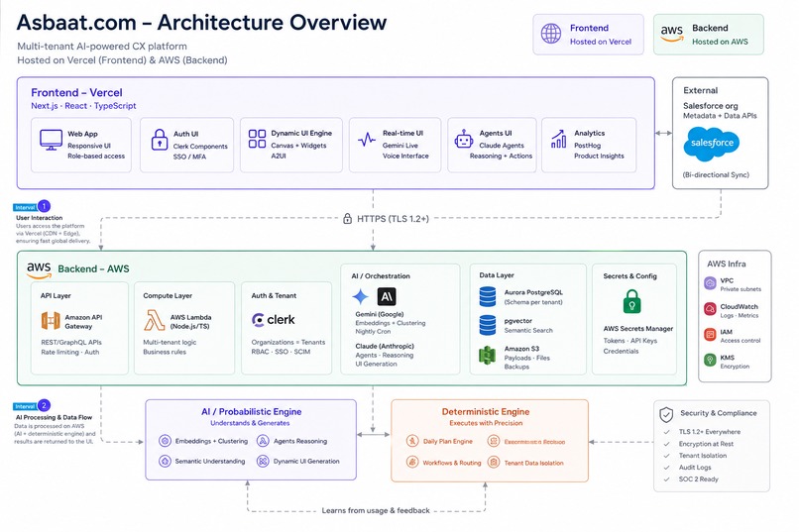The height and width of the screenshot is (532, 799).
Task: Click 'Asbaat.com – Architecture Overview' title
Action: 202,23
